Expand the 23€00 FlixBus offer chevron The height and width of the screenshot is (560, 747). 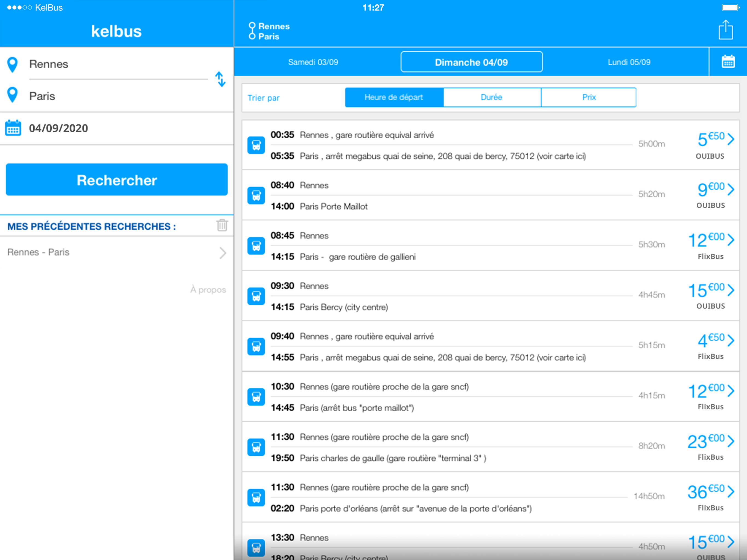tap(731, 441)
